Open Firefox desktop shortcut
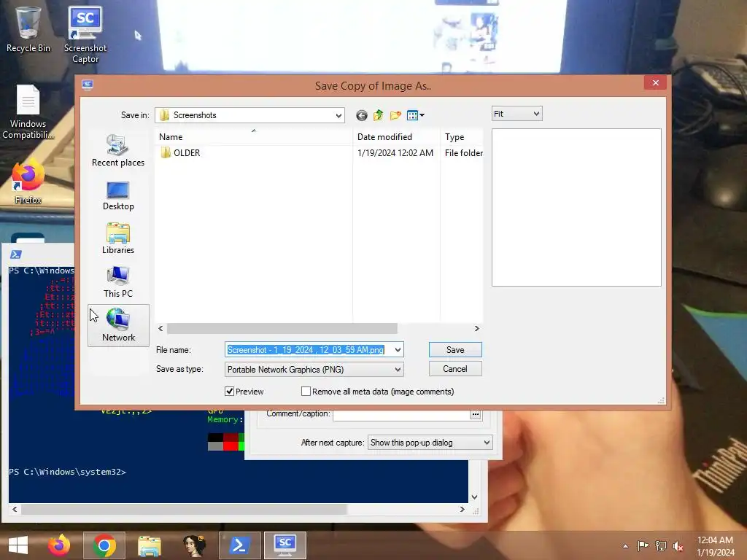747x560 pixels. tap(28, 182)
